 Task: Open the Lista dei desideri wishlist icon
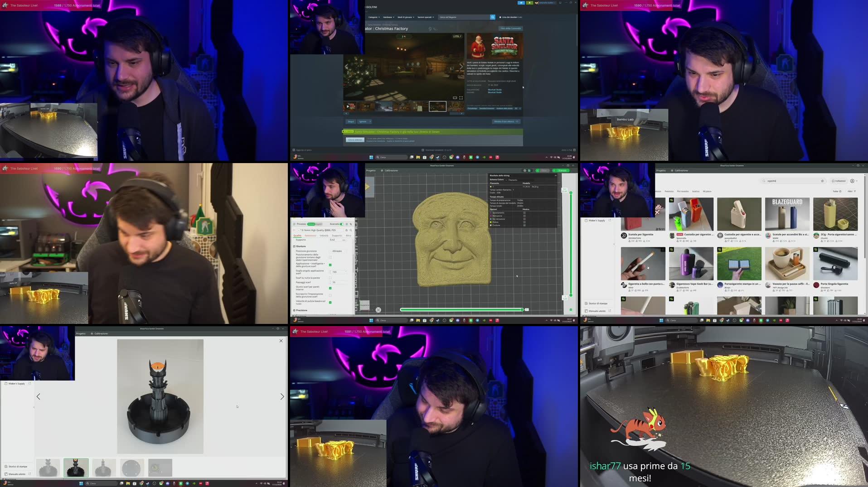point(500,17)
